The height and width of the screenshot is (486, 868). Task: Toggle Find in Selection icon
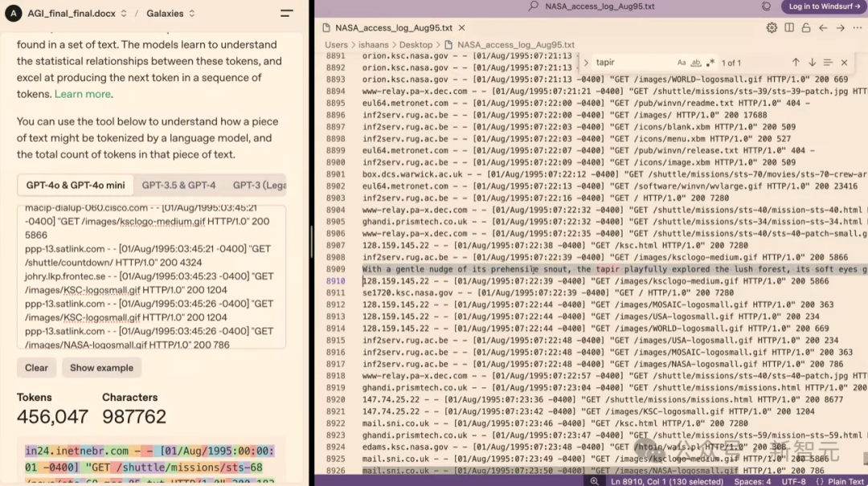(828, 63)
